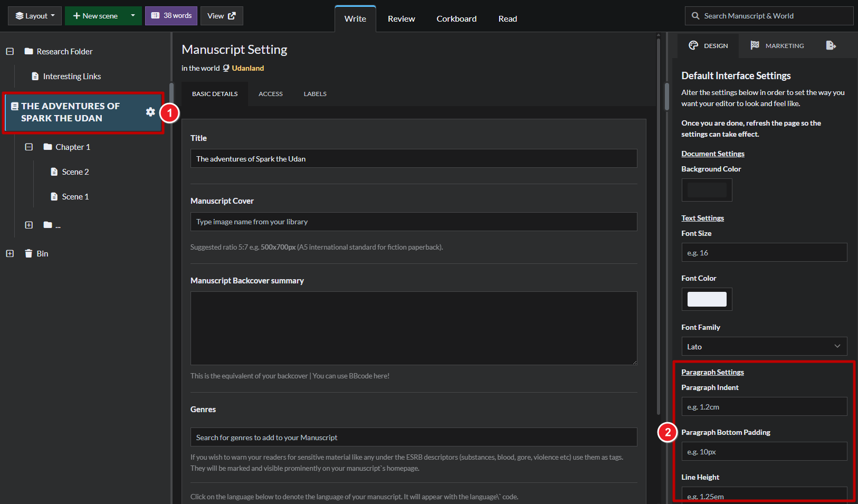Switch to the Write tab
Viewport: 858px width, 504px height.
[x=355, y=18]
